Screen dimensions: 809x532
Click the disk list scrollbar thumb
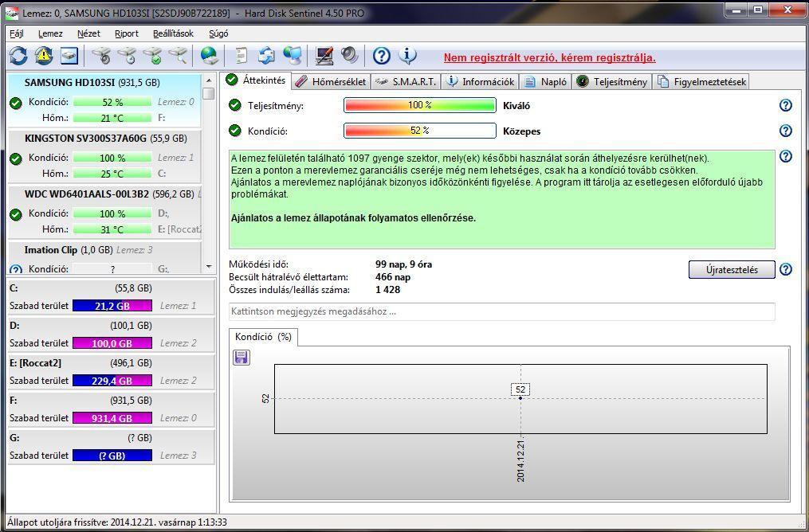(x=209, y=93)
